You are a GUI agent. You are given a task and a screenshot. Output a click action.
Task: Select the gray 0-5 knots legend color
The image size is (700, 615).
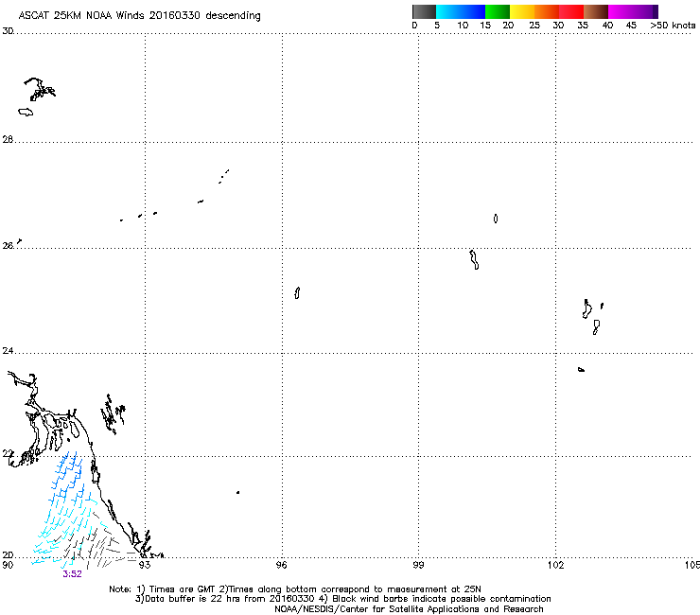424,11
